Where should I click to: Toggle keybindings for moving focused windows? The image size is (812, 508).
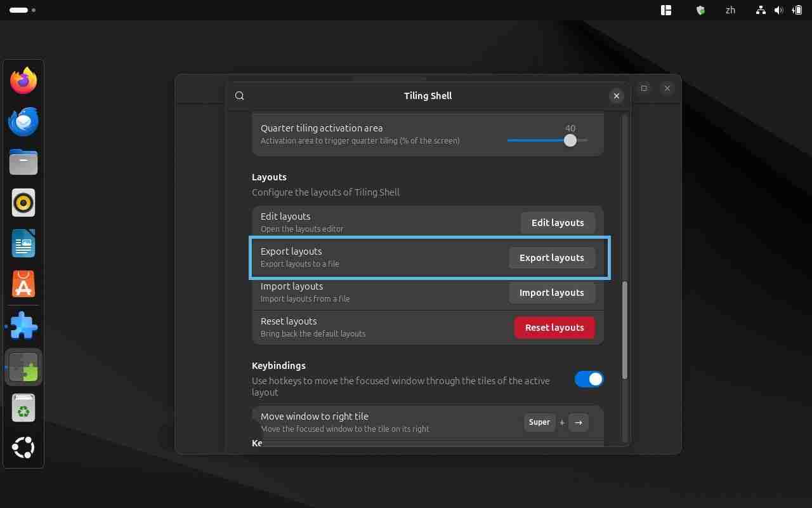(x=589, y=379)
